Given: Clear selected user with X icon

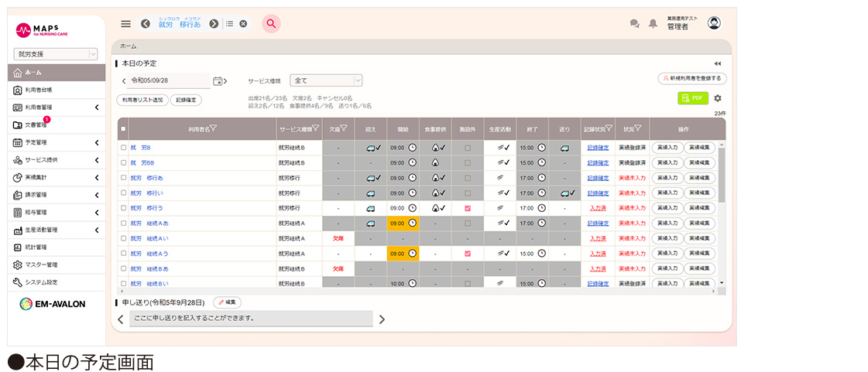Looking at the screenshot, I should point(243,24).
